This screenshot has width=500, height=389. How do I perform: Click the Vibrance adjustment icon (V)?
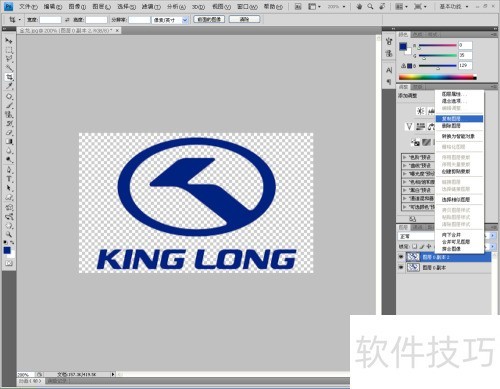pyautogui.click(x=409, y=126)
